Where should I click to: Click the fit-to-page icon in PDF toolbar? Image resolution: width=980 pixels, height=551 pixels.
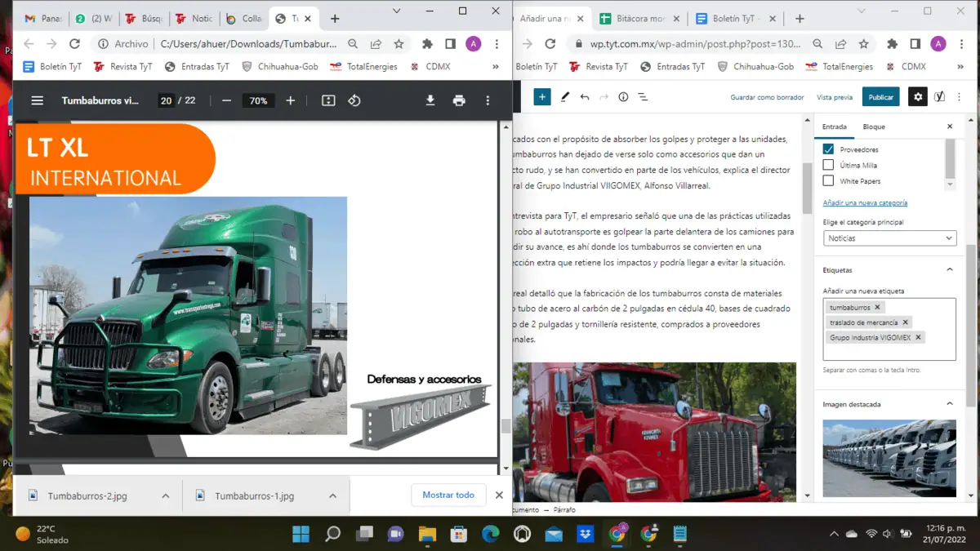coord(328,100)
